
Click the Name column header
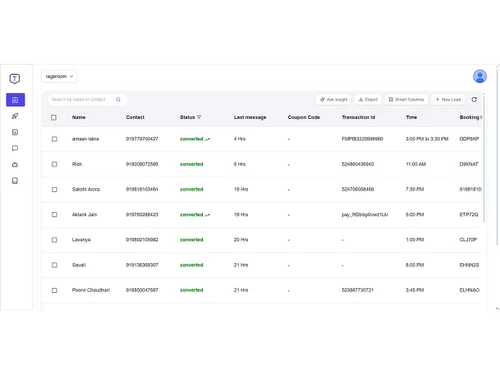pos(79,117)
